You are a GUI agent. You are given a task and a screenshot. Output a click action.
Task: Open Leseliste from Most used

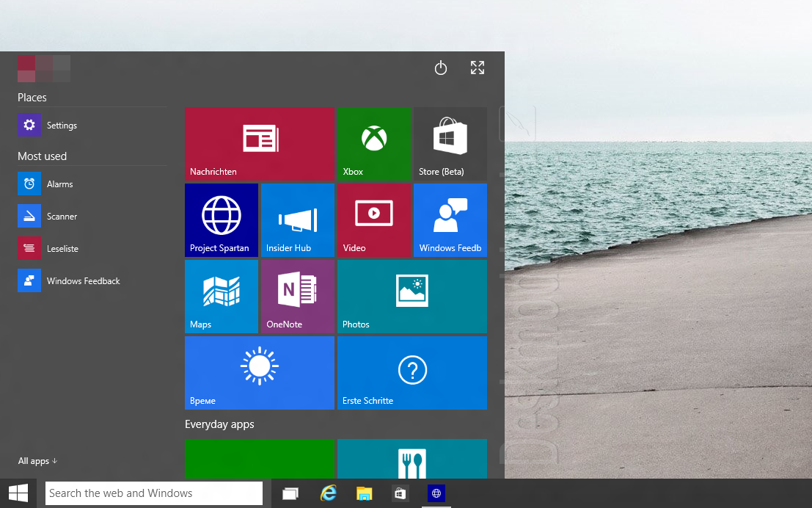(x=92, y=248)
